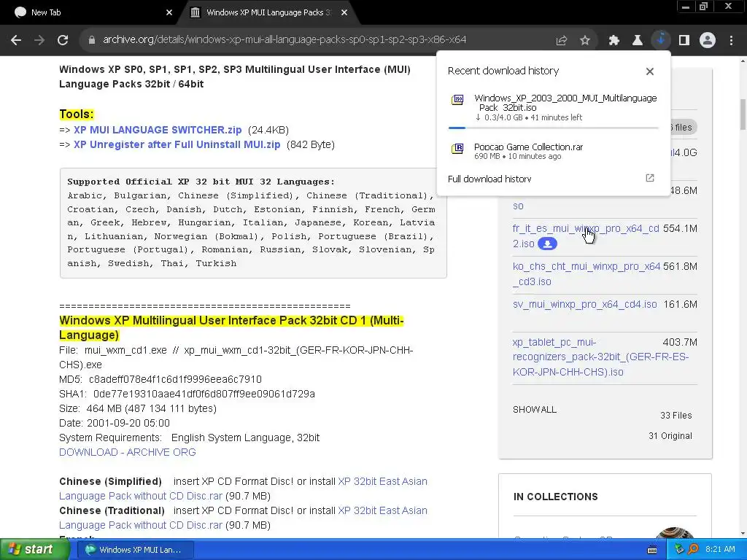The width and height of the screenshot is (747, 560).
Task: Click the Size: 464 MB line
Action: (138, 408)
